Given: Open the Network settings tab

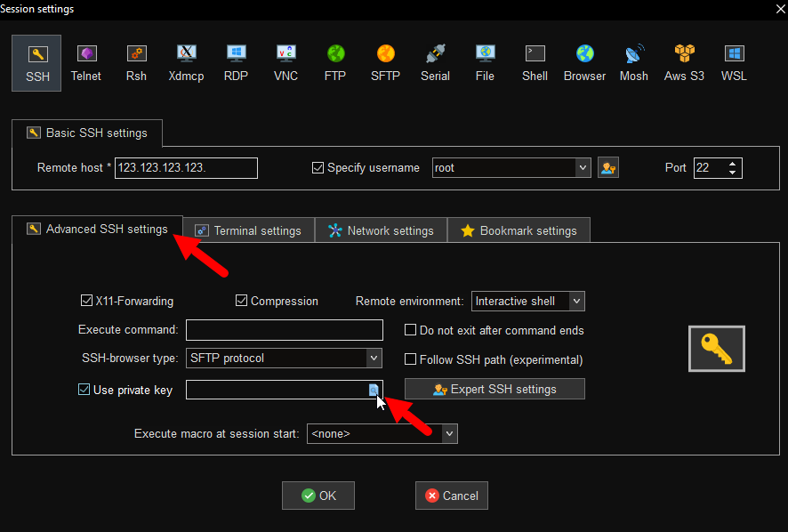Looking at the screenshot, I should click(x=381, y=230).
